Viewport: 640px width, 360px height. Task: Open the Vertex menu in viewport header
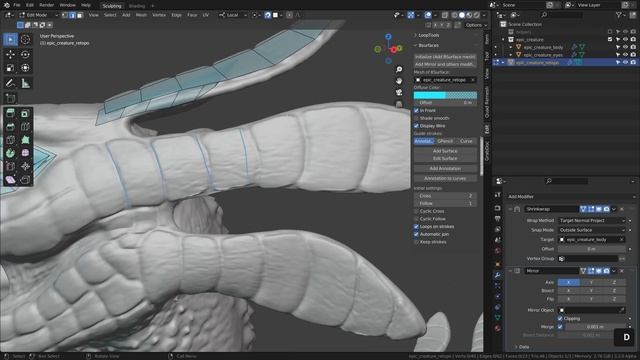(159, 15)
